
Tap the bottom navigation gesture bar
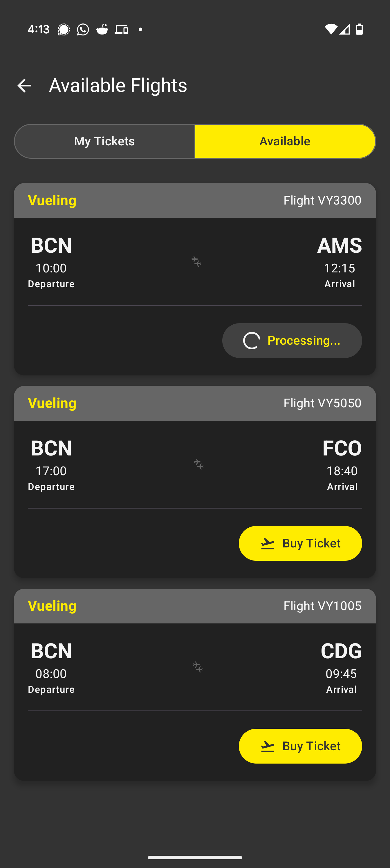pyautogui.click(x=195, y=858)
